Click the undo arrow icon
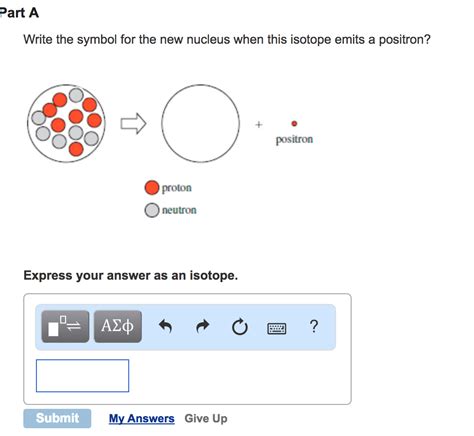Image resolution: width=474 pixels, height=436 pixels. pos(165,326)
